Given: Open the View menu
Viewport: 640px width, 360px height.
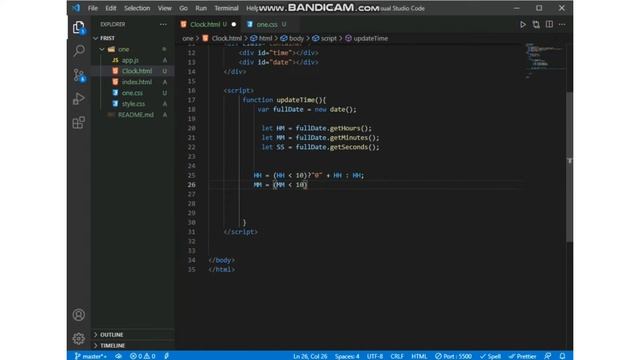Looking at the screenshot, I should click(x=164, y=8).
